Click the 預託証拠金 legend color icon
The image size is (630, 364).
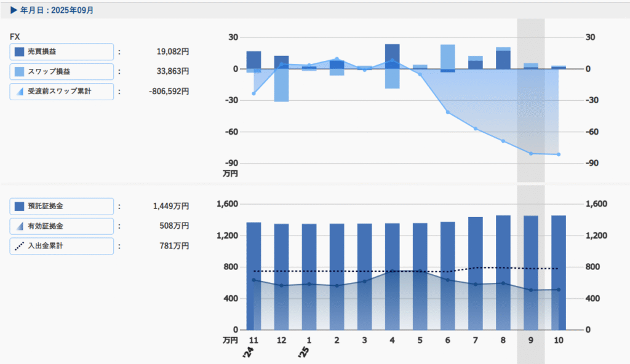(x=19, y=207)
